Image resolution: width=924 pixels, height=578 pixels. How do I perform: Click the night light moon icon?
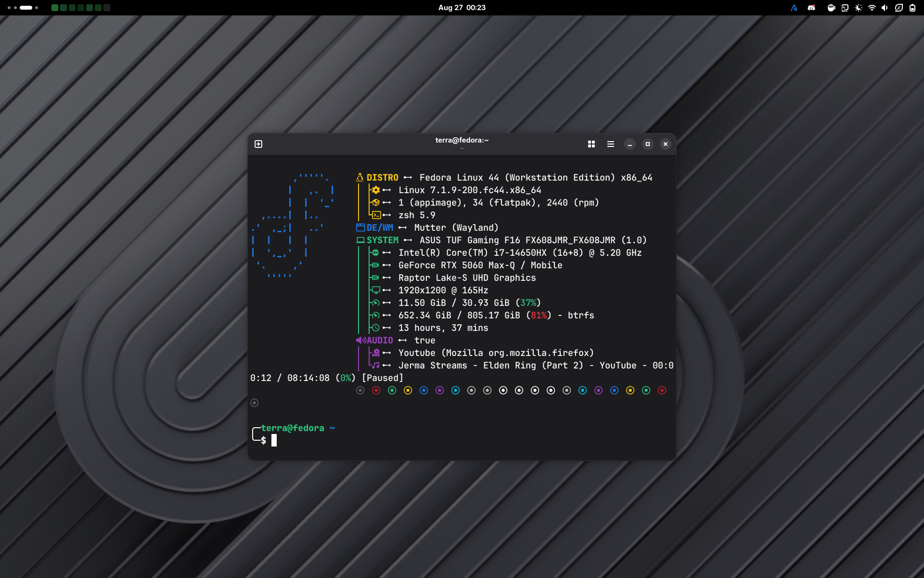(859, 8)
